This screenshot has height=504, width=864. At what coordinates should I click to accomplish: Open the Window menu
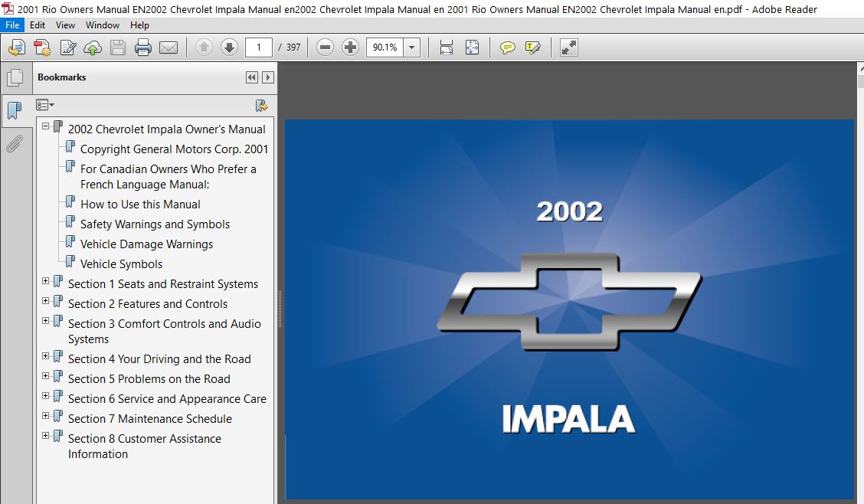tap(103, 25)
